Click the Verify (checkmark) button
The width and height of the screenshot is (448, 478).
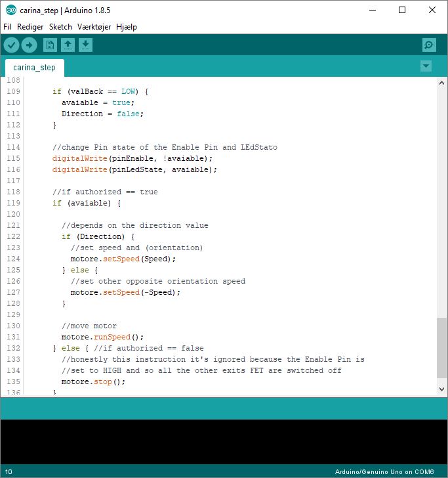pos(12,45)
